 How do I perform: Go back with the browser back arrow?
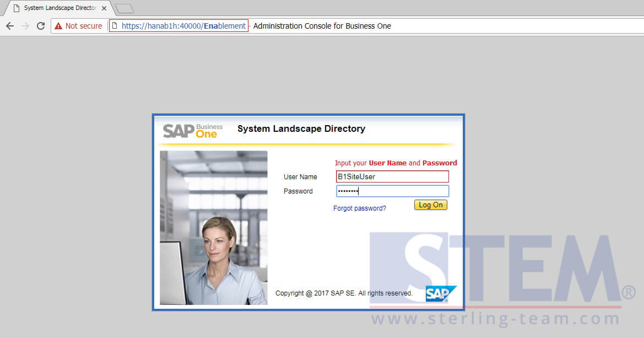click(10, 26)
